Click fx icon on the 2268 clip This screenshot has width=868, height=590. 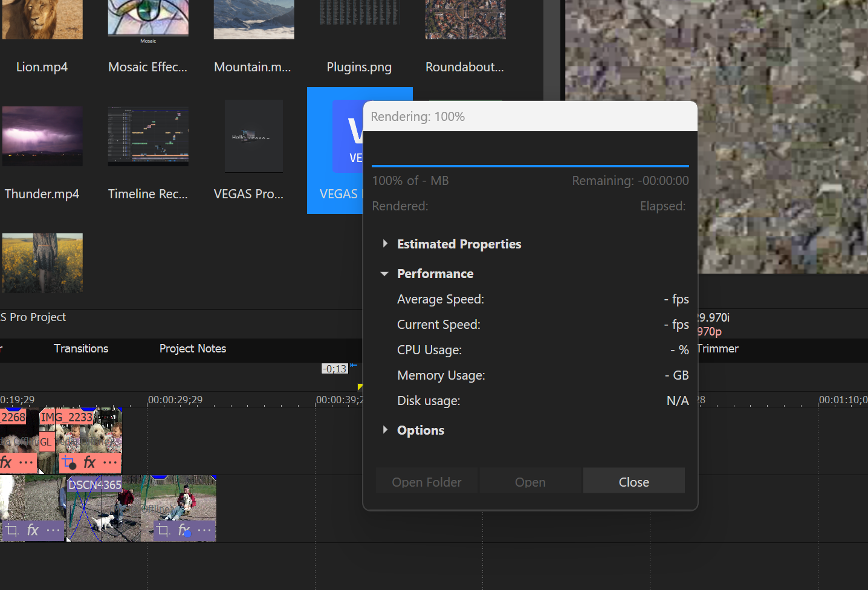tap(7, 463)
